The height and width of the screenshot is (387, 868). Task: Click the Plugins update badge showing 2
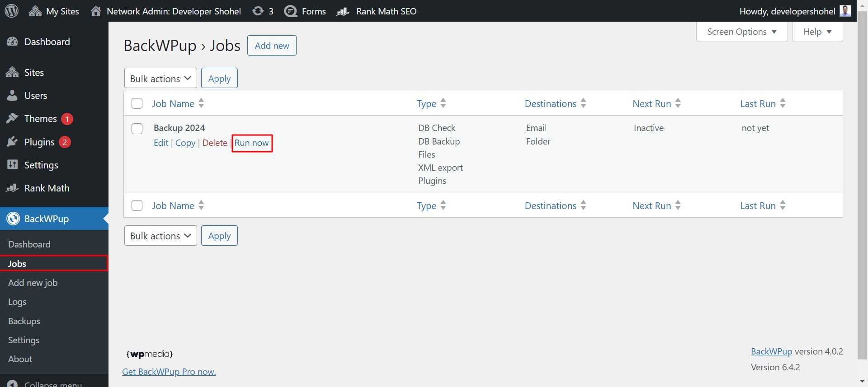[65, 142]
